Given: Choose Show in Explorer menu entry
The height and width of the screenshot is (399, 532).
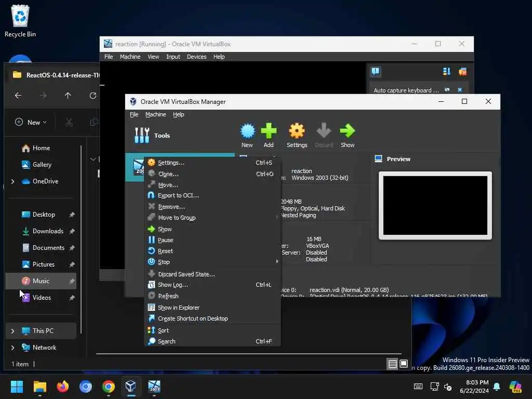Looking at the screenshot, I should pyautogui.click(x=212, y=308).
